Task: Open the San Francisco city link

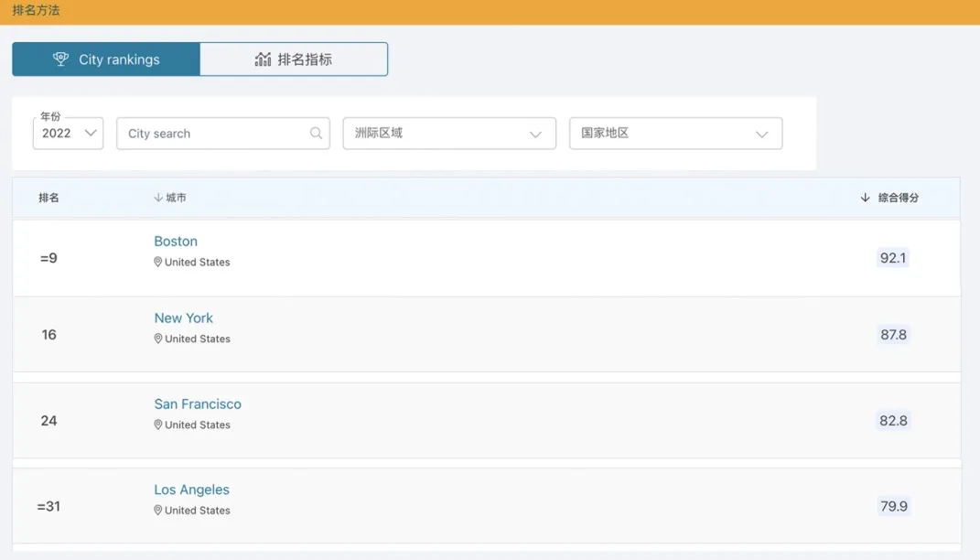Action: (198, 404)
